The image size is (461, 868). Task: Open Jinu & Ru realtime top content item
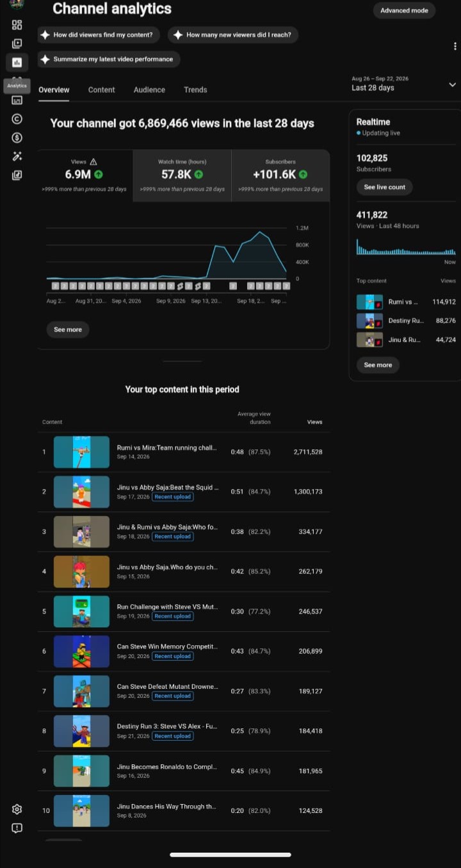(x=406, y=340)
